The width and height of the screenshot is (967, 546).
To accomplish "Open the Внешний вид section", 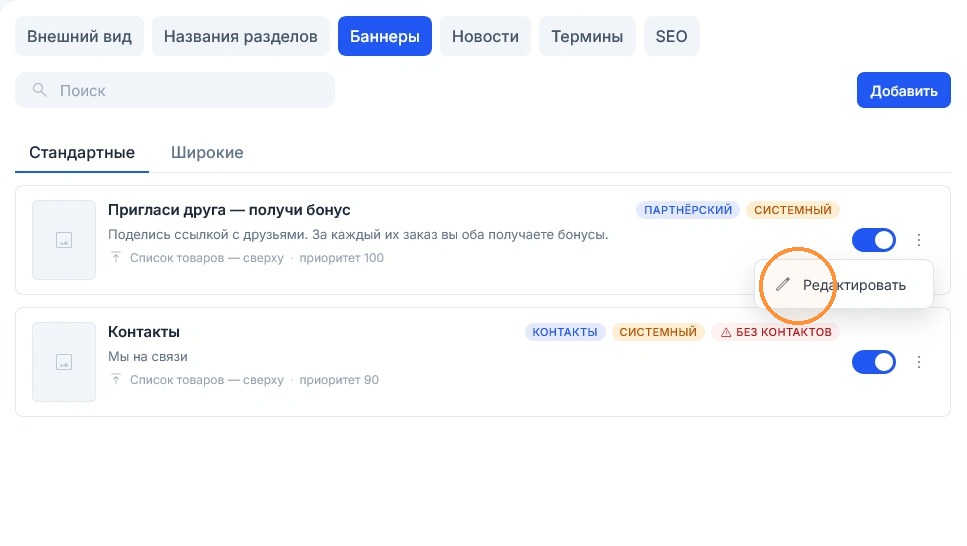I will (x=80, y=36).
